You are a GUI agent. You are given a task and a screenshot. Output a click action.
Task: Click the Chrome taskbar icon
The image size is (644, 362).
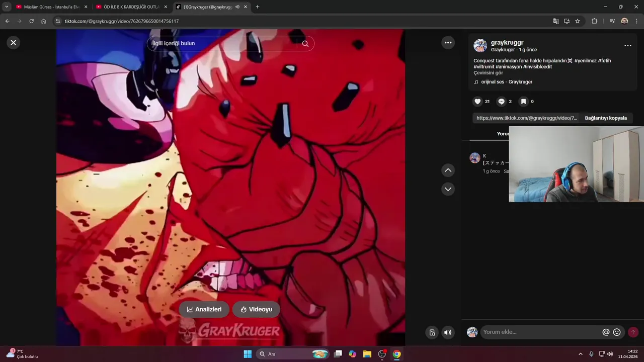tap(396, 354)
